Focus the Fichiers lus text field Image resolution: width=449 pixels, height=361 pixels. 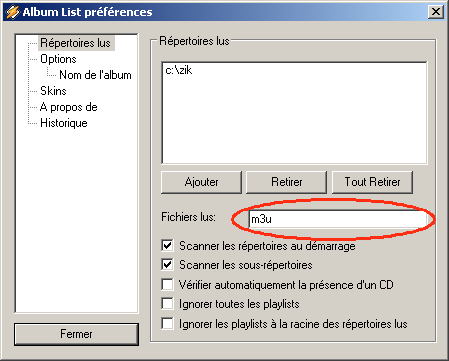(338, 219)
